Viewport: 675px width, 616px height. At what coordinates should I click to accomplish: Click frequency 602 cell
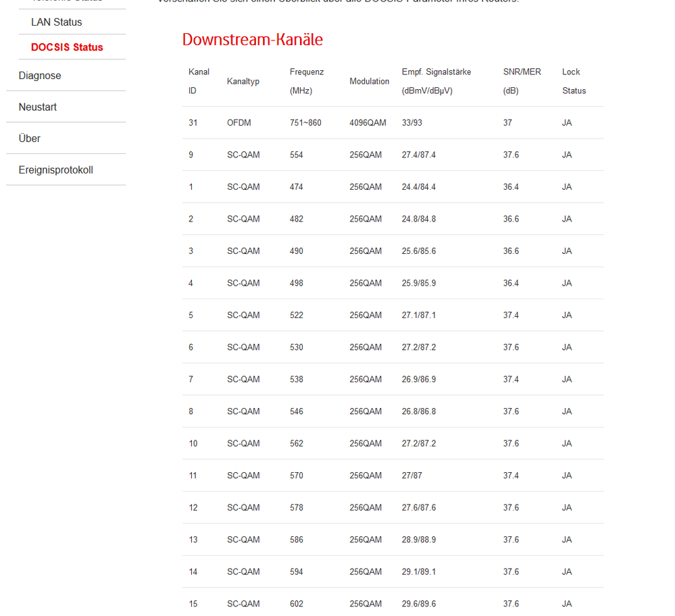coord(296,604)
